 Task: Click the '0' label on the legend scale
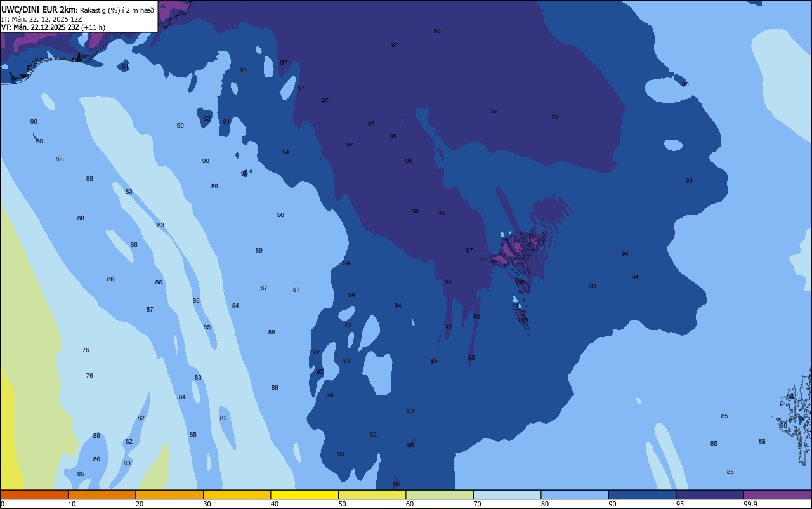click(x=3, y=504)
